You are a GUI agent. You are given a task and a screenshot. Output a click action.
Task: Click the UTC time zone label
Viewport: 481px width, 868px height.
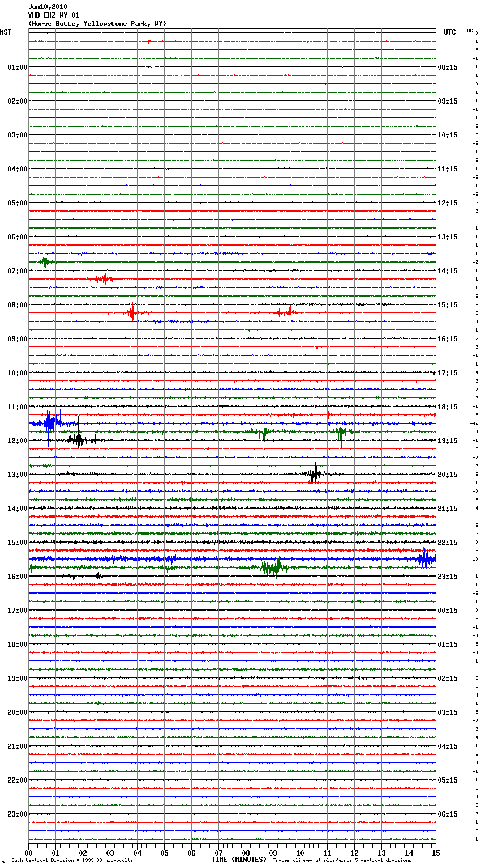point(449,32)
